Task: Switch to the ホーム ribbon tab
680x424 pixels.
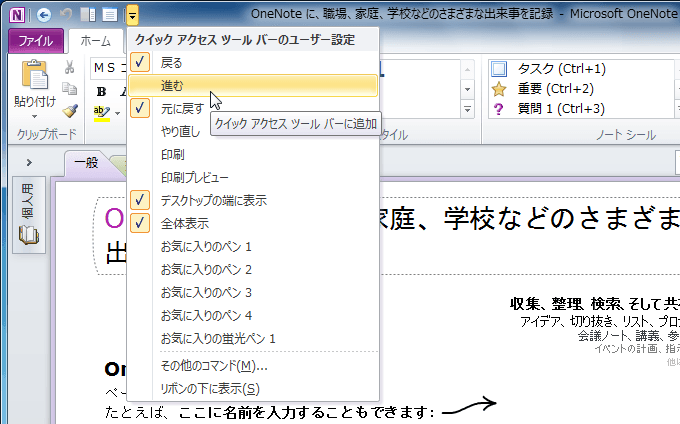Action: coord(95,41)
